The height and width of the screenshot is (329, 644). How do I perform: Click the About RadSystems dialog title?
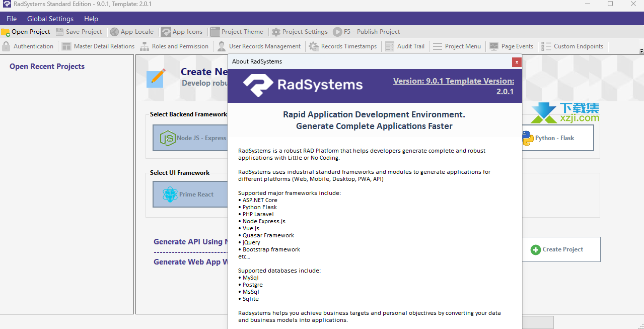point(257,61)
